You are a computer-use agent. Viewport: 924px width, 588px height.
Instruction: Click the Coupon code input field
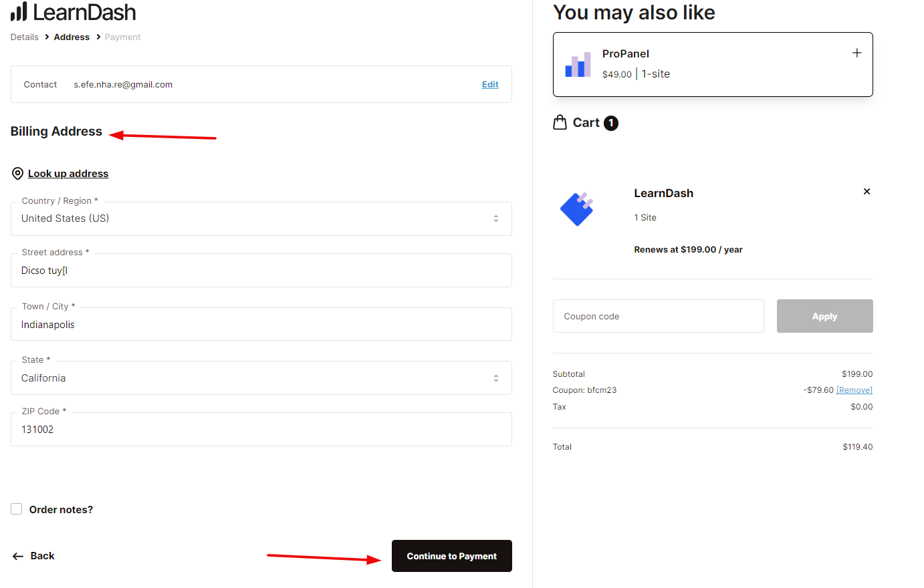click(x=658, y=316)
